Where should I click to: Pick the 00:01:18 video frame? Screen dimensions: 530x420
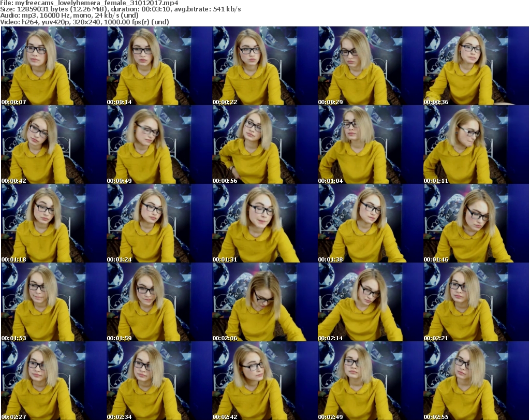pos(54,223)
